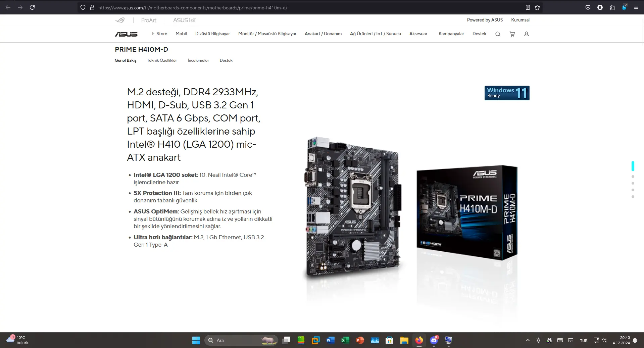Go back using the browser back arrow
The image size is (644, 348).
point(8,7)
